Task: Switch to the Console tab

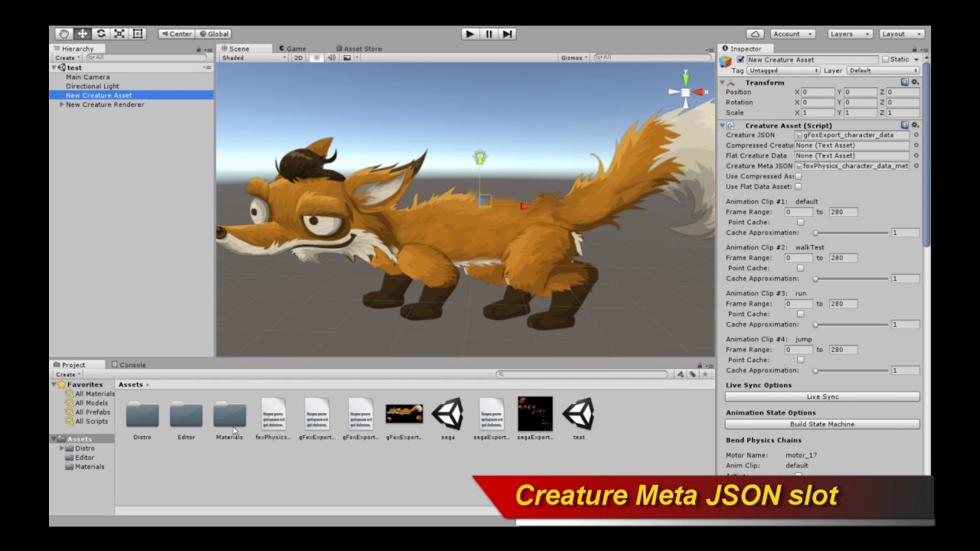Action: tap(129, 365)
